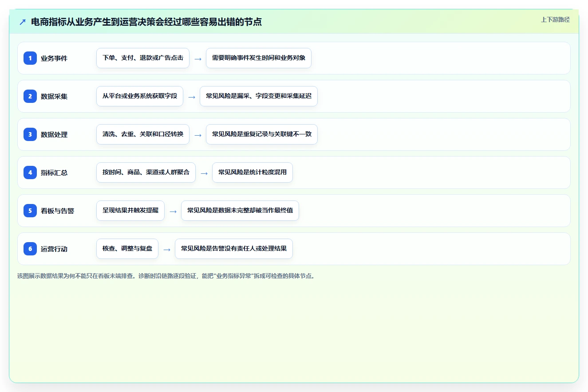Click the 业务事件 step label
This screenshot has width=588, height=392.
click(54, 58)
